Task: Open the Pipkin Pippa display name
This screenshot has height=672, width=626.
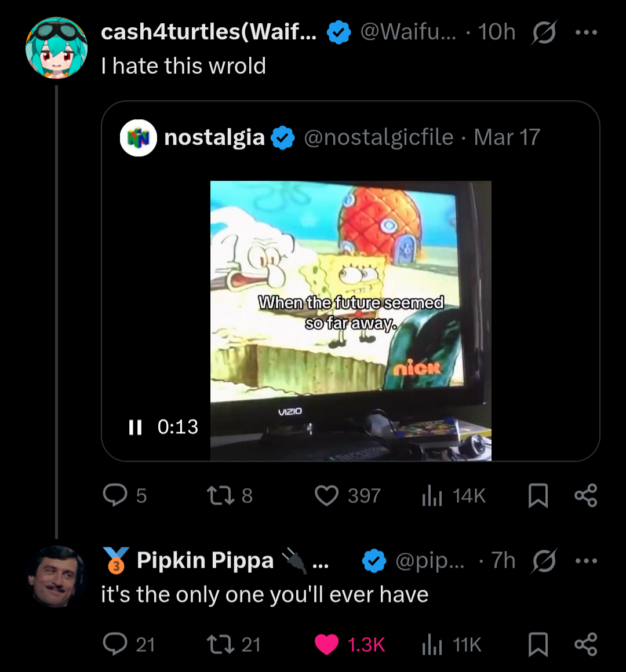Action: (x=205, y=561)
